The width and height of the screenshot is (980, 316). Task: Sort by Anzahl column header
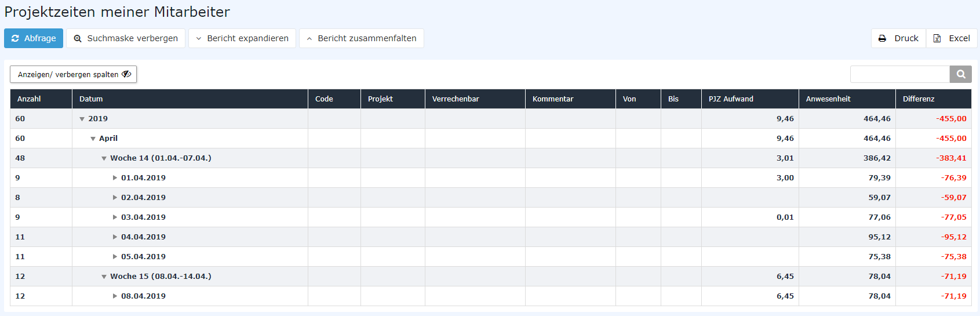tap(41, 99)
